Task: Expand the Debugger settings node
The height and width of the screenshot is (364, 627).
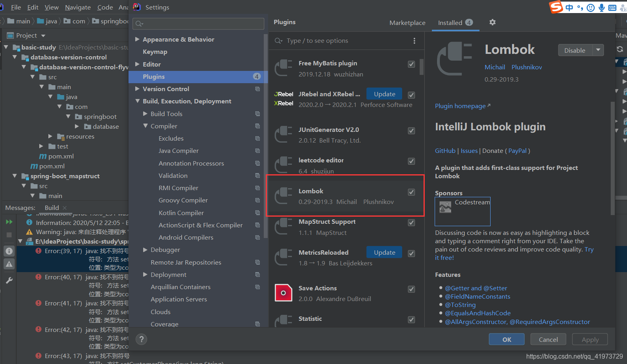Action: click(145, 250)
